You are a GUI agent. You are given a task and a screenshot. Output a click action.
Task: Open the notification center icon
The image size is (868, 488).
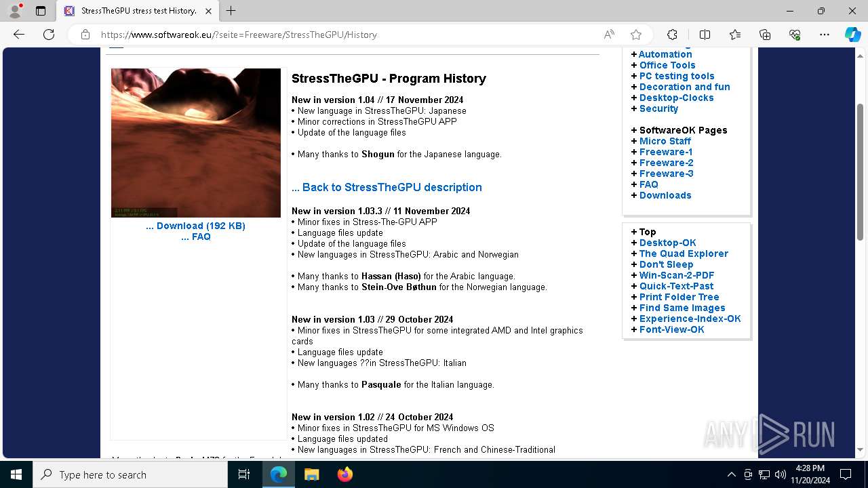pyautogui.click(x=846, y=474)
